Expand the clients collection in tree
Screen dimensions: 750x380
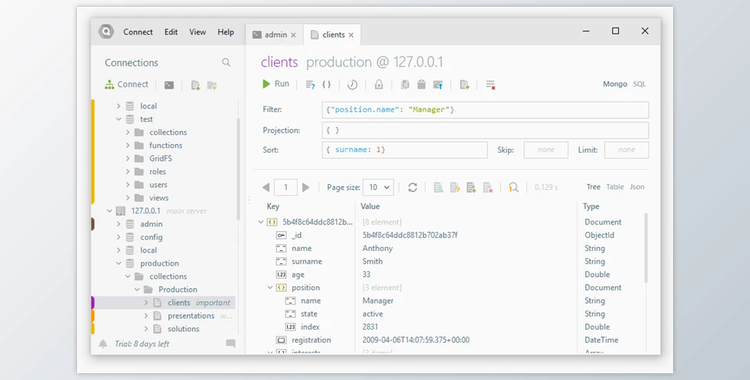[x=146, y=302]
